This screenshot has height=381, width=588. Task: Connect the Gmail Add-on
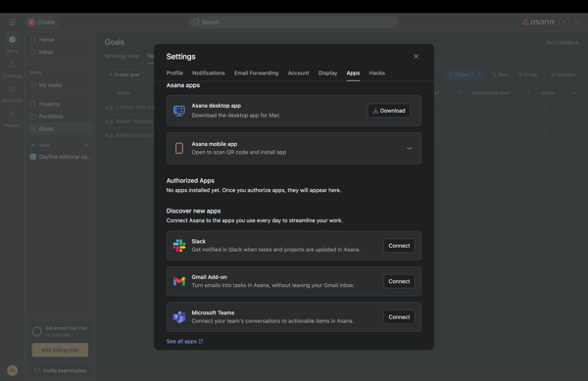pos(399,281)
